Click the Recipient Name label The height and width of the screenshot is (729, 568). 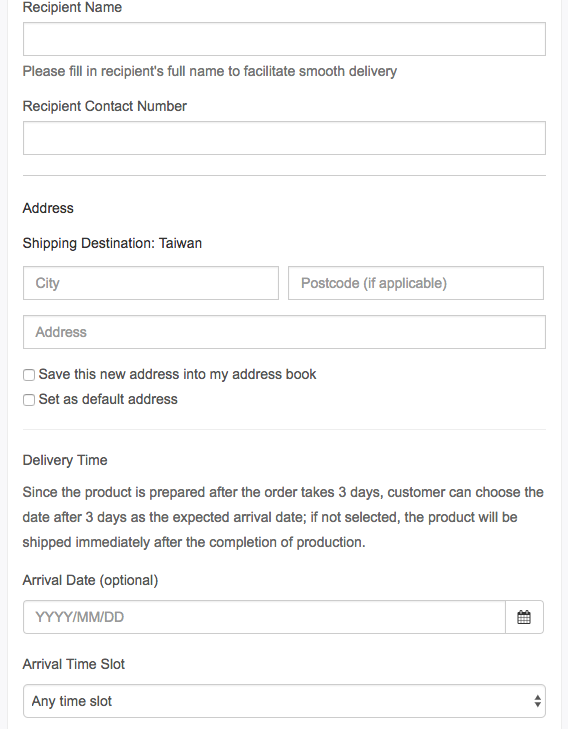pos(72,7)
